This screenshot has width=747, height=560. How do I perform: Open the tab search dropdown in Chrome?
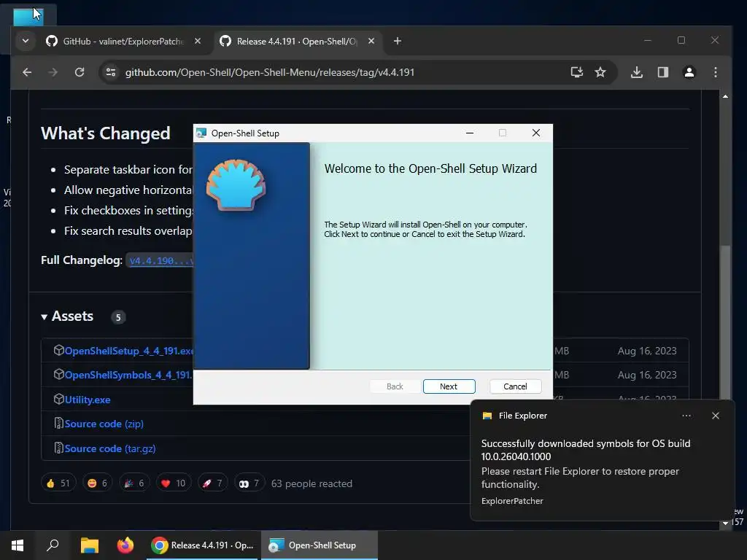[x=26, y=41]
